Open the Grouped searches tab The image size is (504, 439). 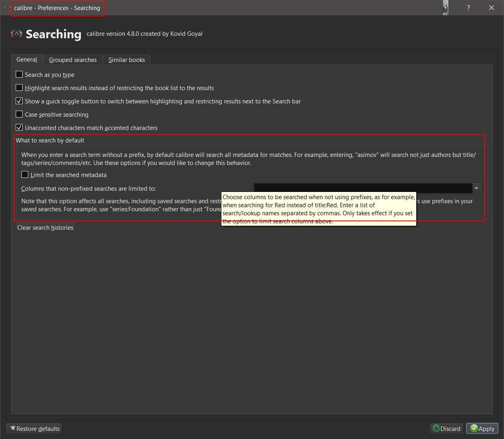click(73, 60)
